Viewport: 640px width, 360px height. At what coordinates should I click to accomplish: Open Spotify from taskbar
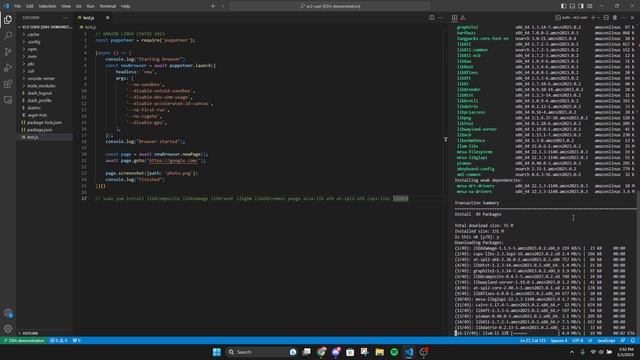pos(394,352)
